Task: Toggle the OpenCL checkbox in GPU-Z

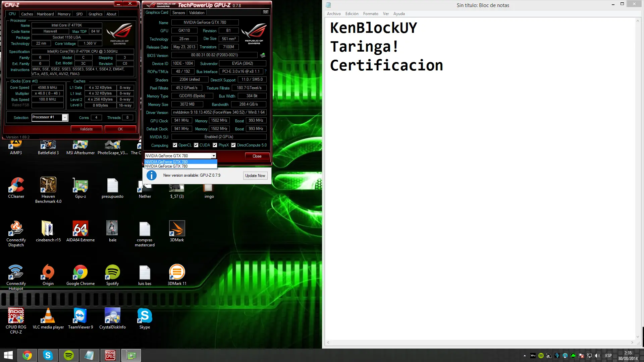Action: click(x=175, y=145)
